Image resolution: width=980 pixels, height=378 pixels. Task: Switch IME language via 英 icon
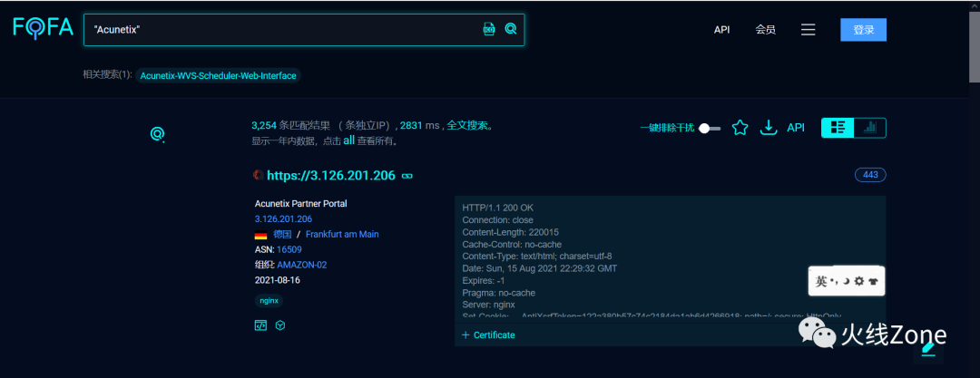click(821, 282)
